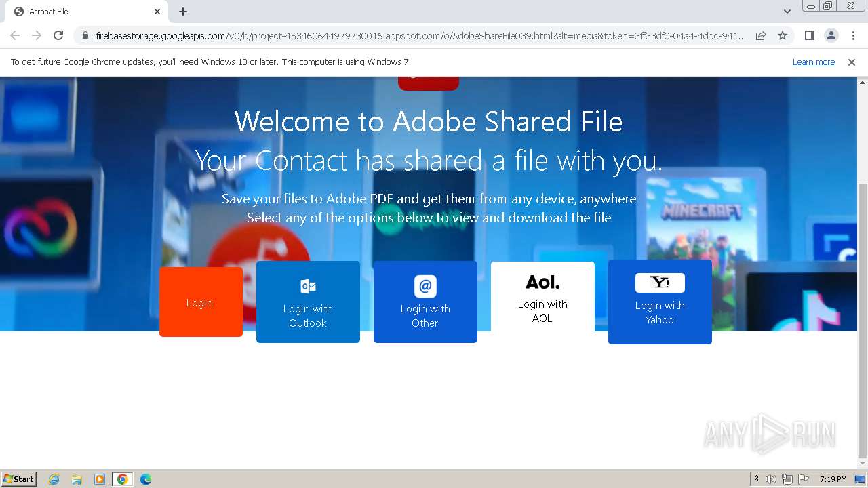
Task: Open network status tray icon
Action: (787, 479)
